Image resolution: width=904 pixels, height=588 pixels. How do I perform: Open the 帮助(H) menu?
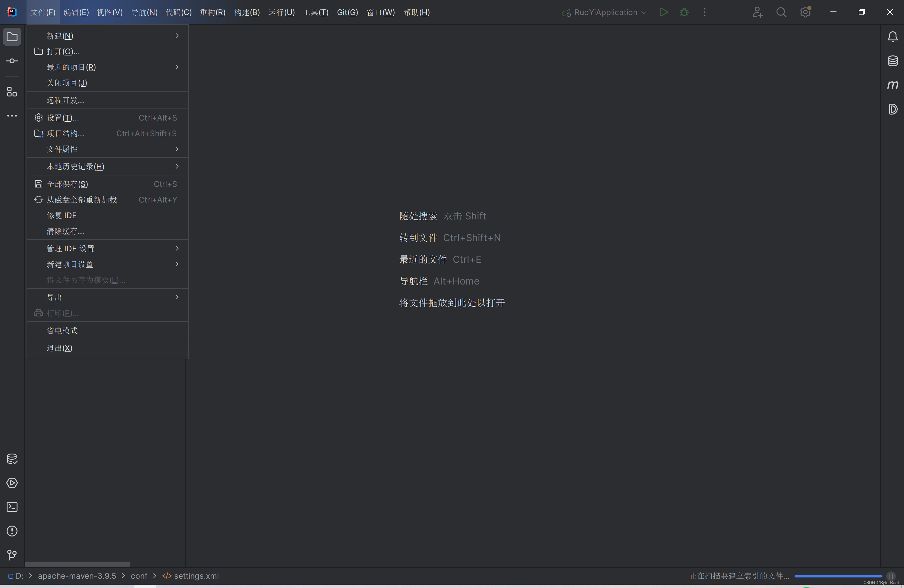click(x=416, y=12)
